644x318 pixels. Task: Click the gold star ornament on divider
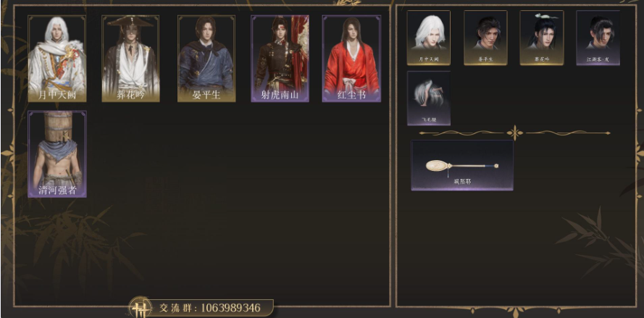(514, 133)
